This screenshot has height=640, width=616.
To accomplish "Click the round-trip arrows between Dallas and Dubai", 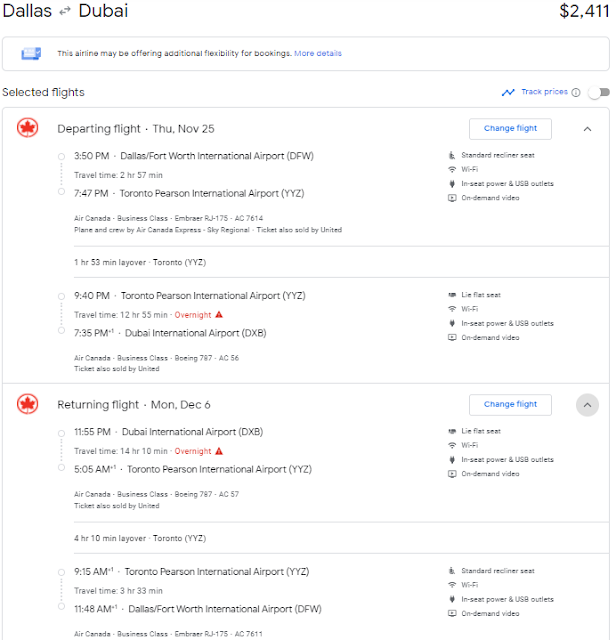I will point(65,11).
